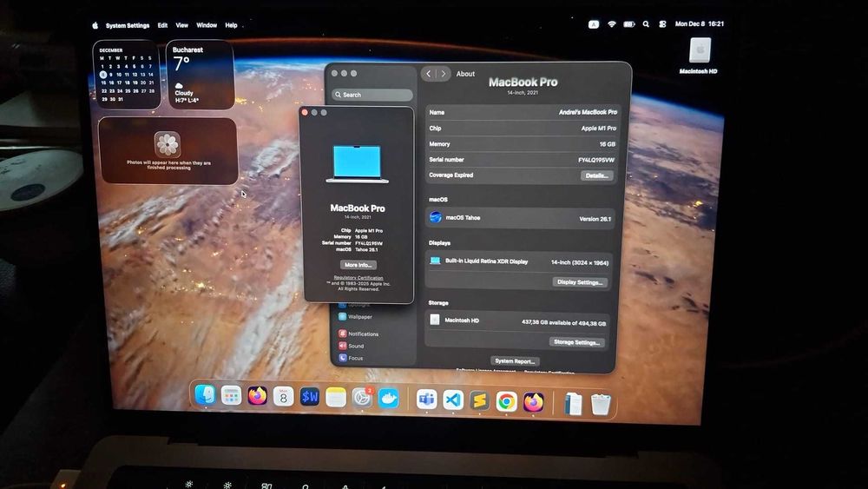
Task: Click the "Apple M1 Pro" chip value in settings
Action: tap(598, 128)
